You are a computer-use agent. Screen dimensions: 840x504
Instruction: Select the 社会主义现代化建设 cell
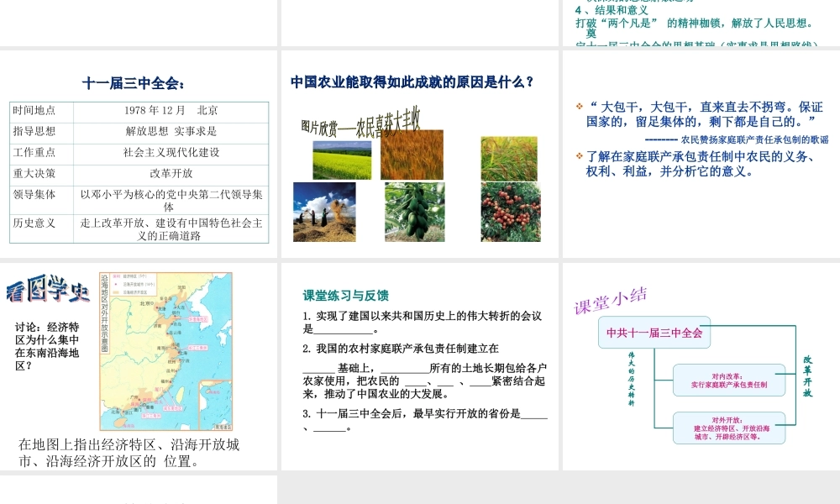[x=171, y=153]
